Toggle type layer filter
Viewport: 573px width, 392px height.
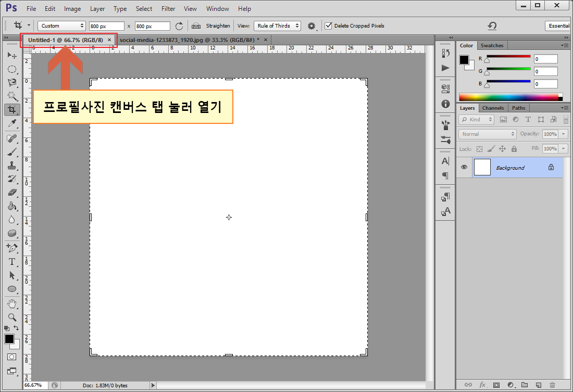528,119
